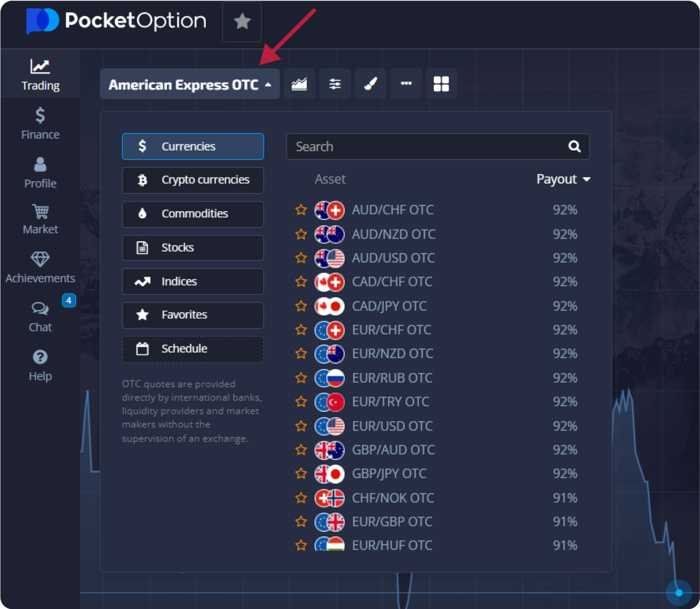Open the trading Schedule
700x609 pixels.
[193, 349]
